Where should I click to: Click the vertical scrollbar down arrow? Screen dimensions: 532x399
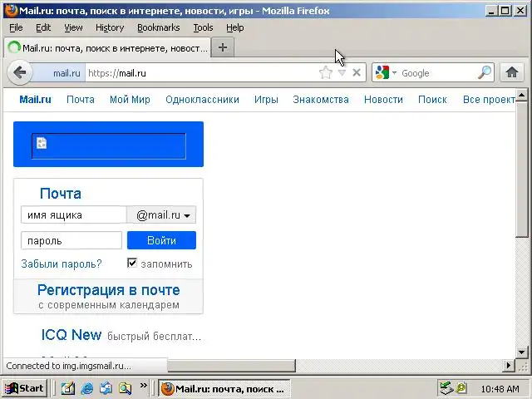point(522,352)
